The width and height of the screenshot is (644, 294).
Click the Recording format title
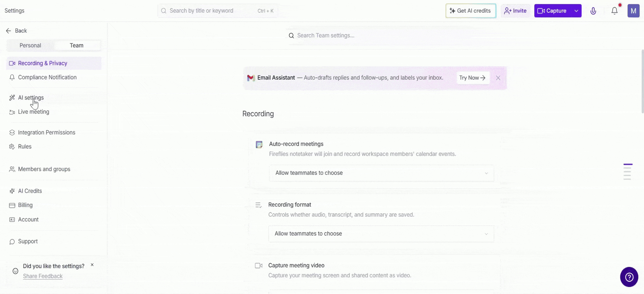click(290, 205)
